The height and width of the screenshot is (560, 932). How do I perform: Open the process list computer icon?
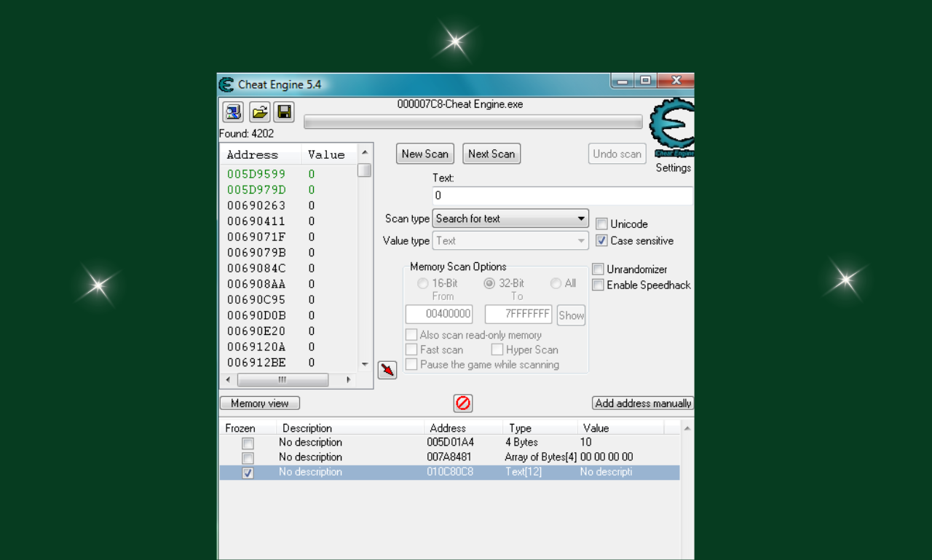(233, 112)
